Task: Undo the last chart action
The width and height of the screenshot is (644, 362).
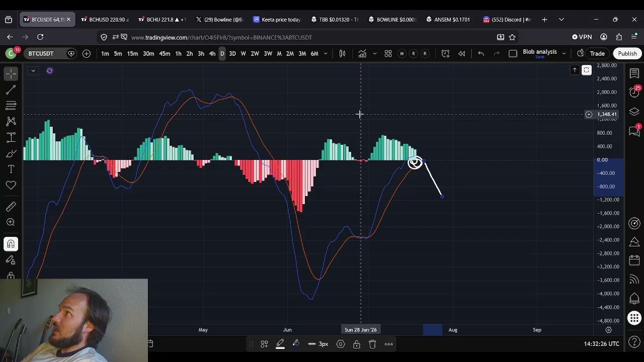Action: tap(481, 54)
